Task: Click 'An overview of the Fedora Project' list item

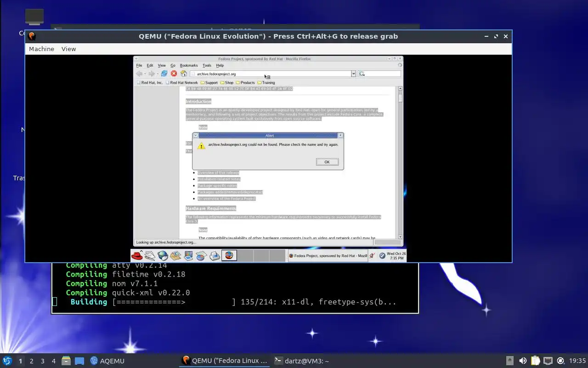Action: [x=226, y=199]
